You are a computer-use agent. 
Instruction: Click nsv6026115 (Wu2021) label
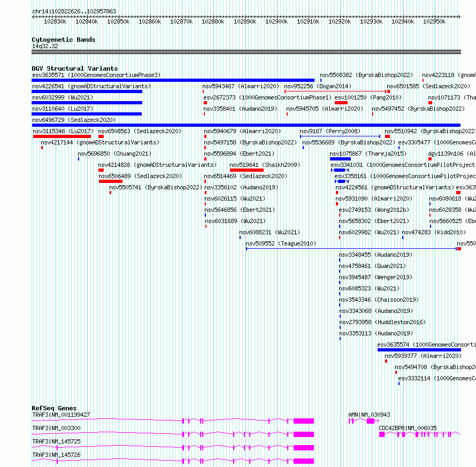click(235, 198)
